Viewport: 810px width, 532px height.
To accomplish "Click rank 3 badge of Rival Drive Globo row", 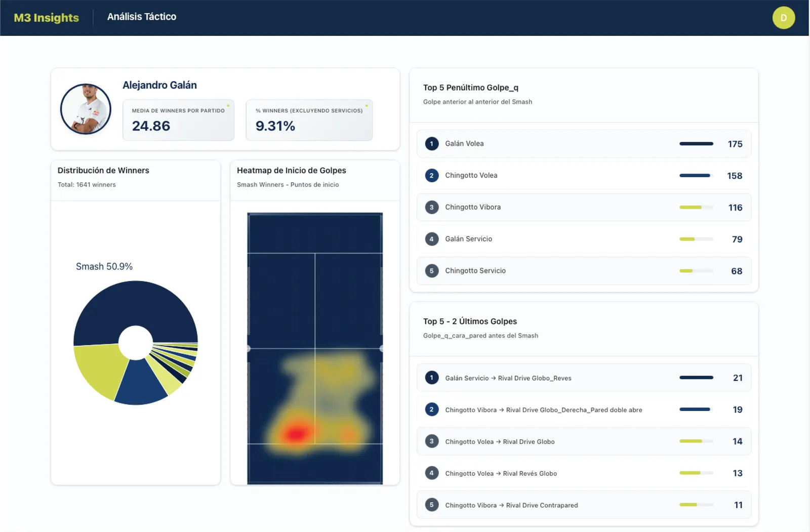I will pos(431,441).
